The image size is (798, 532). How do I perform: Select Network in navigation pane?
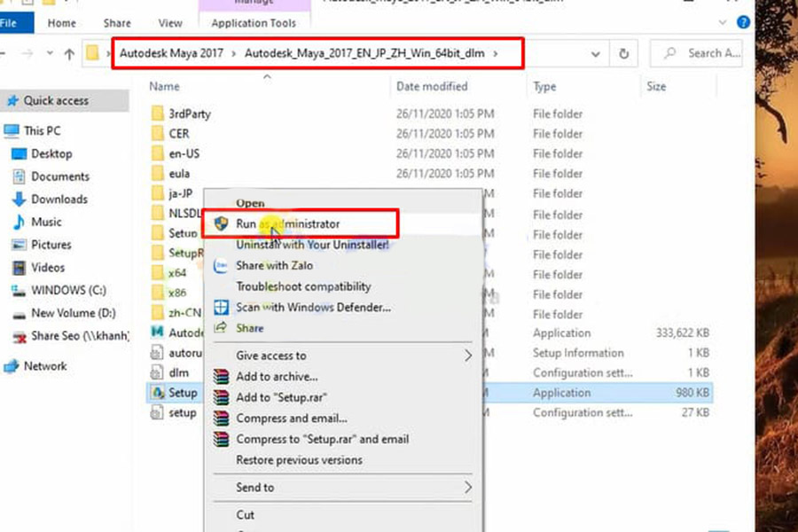pos(45,366)
